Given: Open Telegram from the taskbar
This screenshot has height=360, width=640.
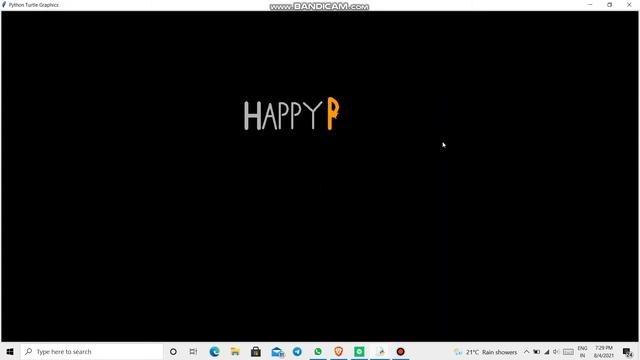Looking at the screenshot, I should (297, 351).
